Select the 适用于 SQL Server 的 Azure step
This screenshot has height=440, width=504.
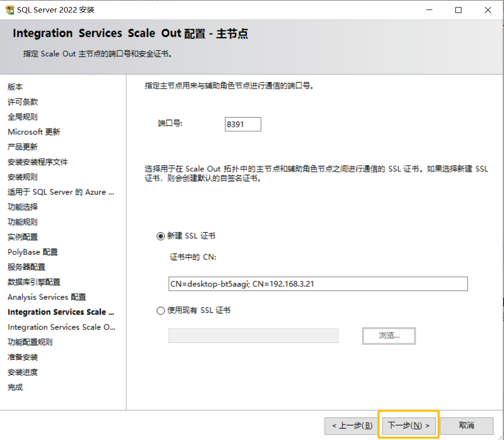pyautogui.click(x=61, y=192)
